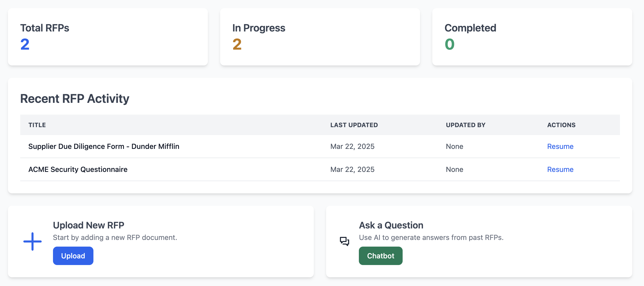Select ACME Security Questionnaire title
Viewport: 644px width, 286px height.
pos(78,169)
